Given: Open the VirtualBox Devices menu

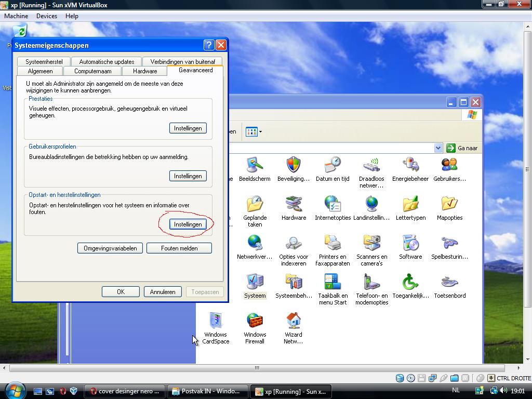Looking at the screenshot, I should (x=46, y=16).
